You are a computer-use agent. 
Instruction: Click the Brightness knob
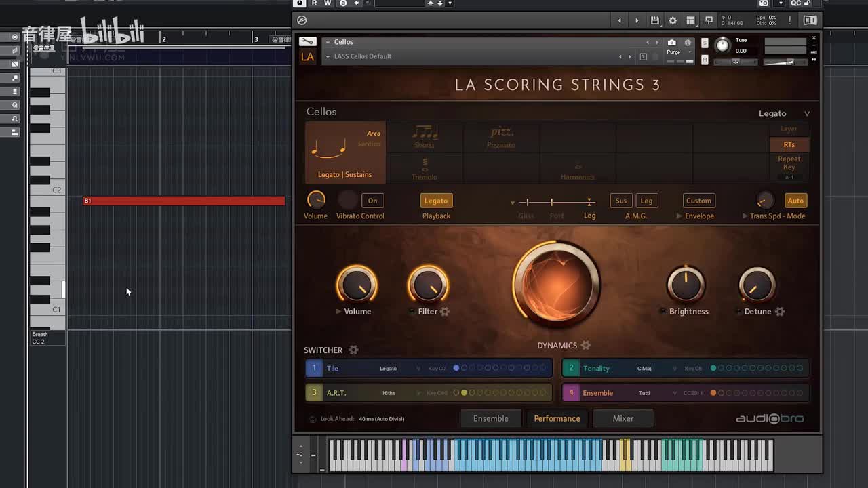686,284
